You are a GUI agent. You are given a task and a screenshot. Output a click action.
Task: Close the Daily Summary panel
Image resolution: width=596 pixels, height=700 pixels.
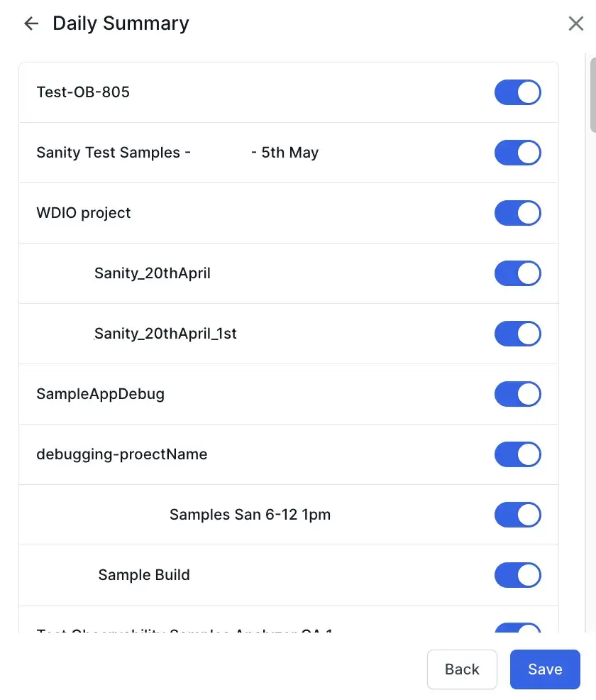(x=575, y=23)
